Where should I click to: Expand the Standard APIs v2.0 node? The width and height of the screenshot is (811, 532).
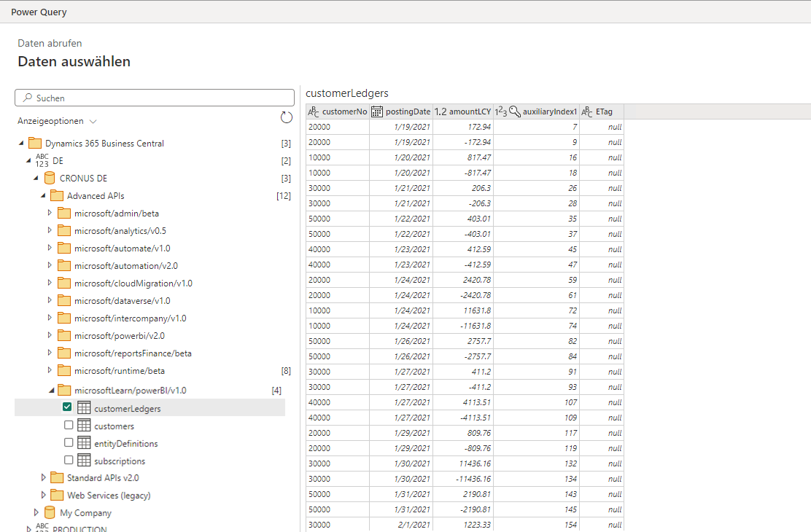tap(43, 478)
